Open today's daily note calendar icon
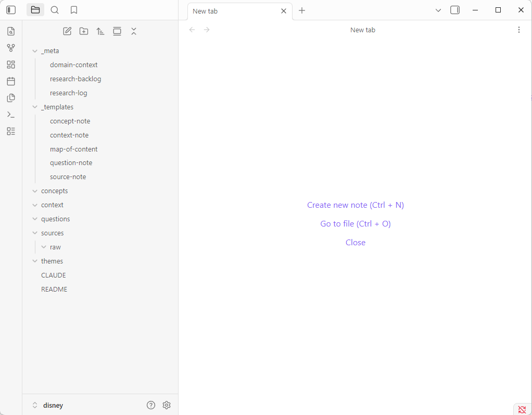The width and height of the screenshot is (532, 415). (11, 81)
